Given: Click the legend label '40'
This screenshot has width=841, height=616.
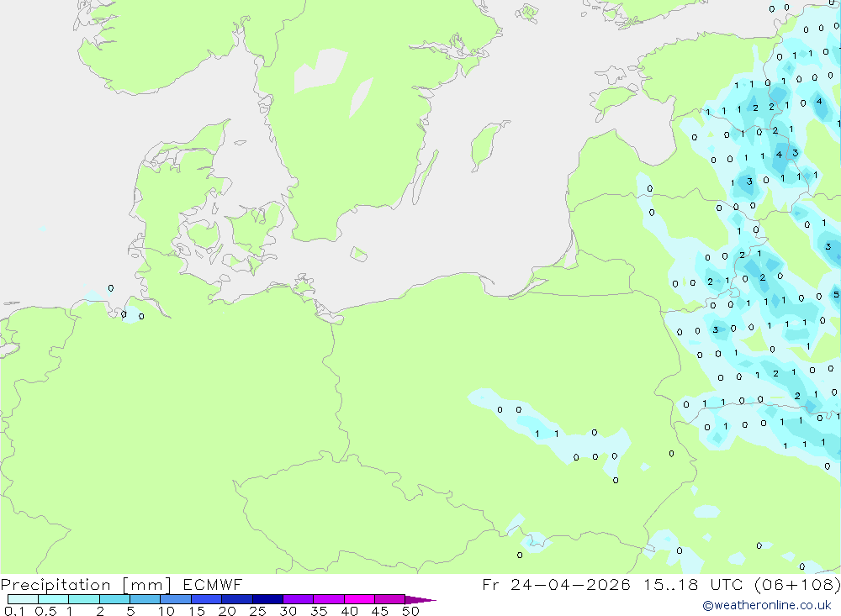Looking at the screenshot, I should [x=350, y=611].
